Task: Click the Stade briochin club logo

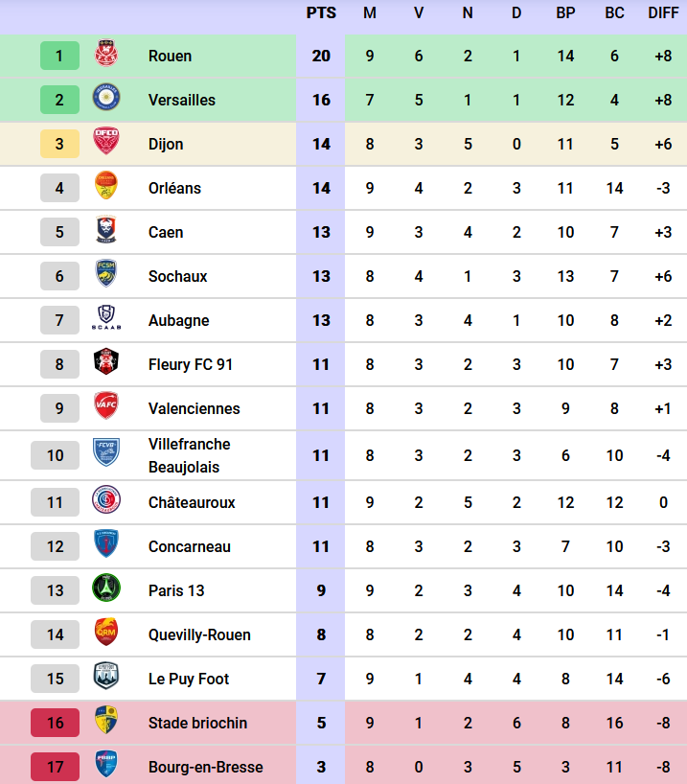Action: tap(105, 723)
